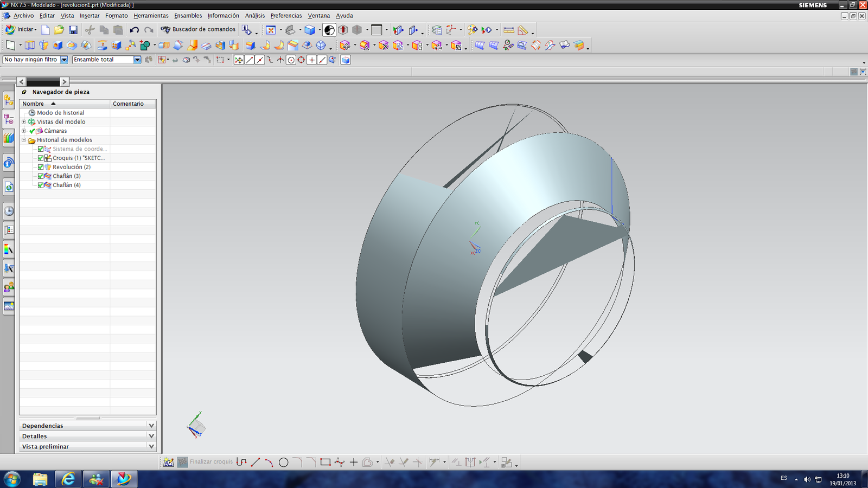This screenshot has height=488, width=868.
Task: Select the Revolve feature icon
Action: 44,46
